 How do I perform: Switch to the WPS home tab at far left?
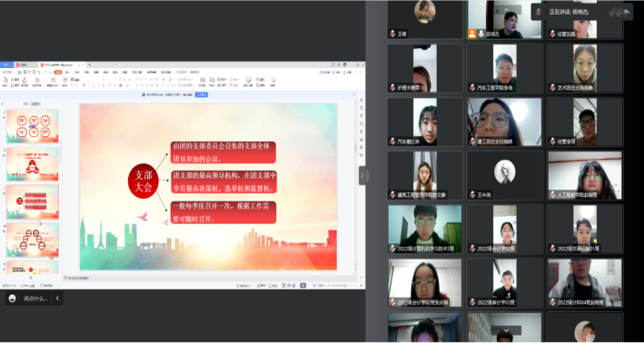(x=6, y=64)
